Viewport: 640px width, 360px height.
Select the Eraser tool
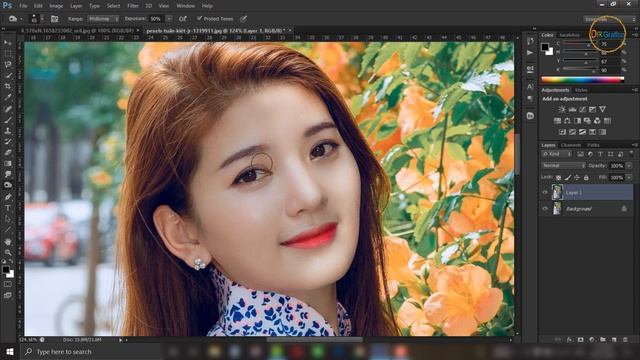pos(8,153)
